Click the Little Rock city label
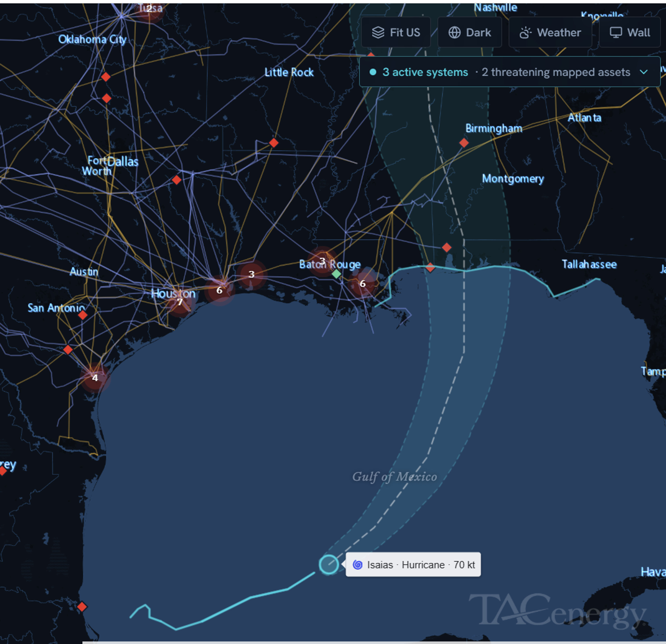 click(289, 72)
